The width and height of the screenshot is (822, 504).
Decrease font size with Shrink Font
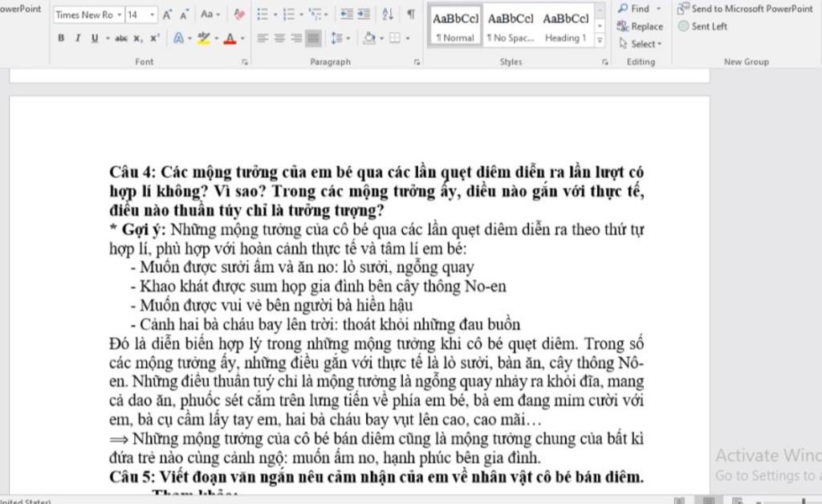tap(184, 14)
